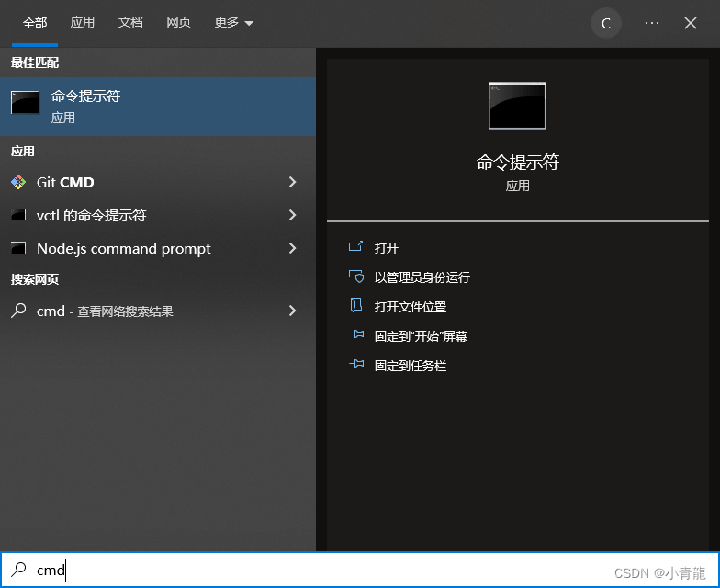Expand cmd web search results arrow
The height and width of the screenshot is (588, 720).
tap(292, 311)
